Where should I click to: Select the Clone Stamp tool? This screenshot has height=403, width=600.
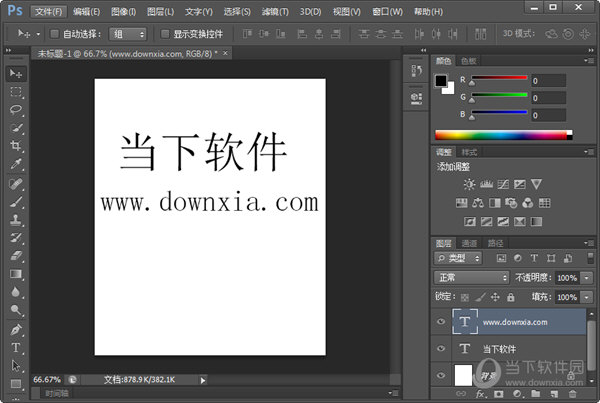16,220
